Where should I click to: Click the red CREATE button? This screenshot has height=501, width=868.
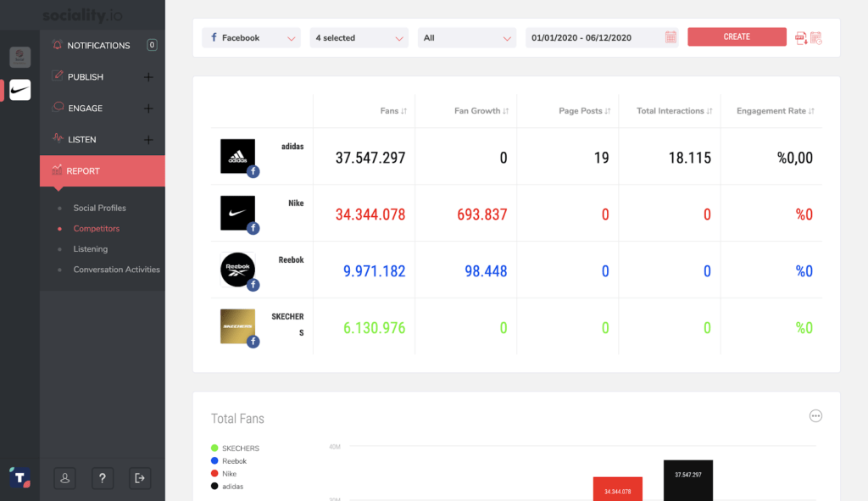(x=737, y=36)
